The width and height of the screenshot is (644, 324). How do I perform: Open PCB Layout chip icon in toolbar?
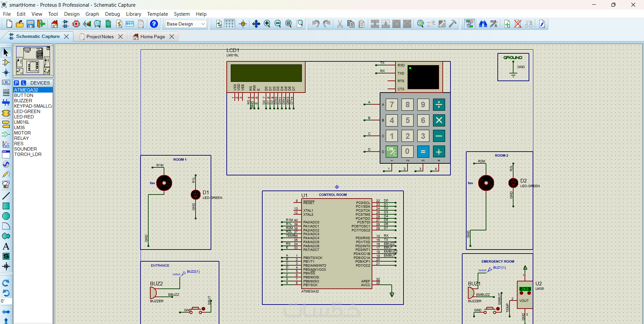click(x=76, y=24)
